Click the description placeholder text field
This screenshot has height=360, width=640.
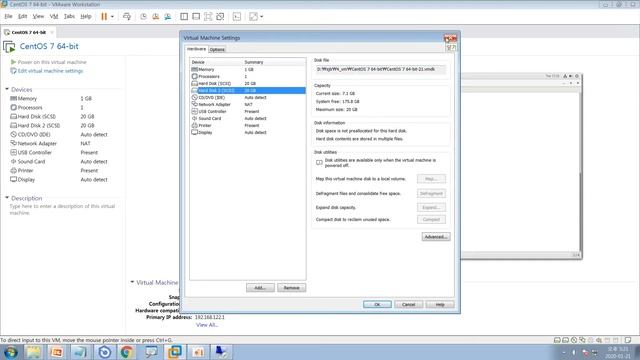(62, 209)
